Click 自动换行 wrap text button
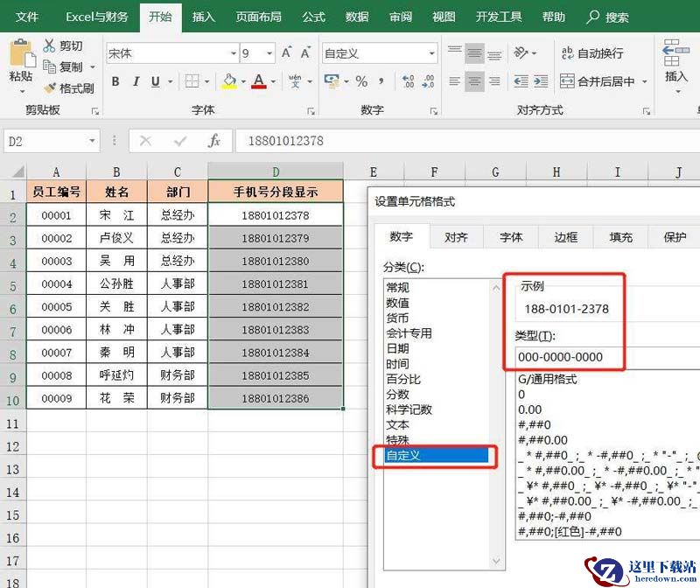 (592, 53)
